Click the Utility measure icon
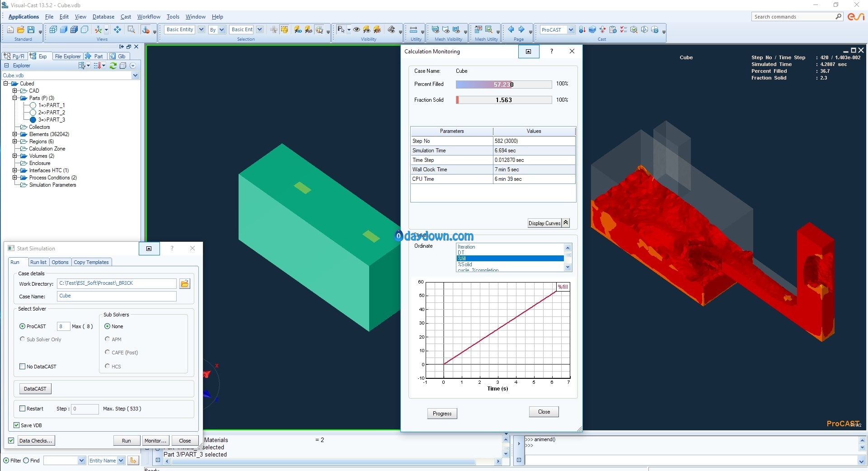This screenshot has width=868, height=471. (x=413, y=30)
